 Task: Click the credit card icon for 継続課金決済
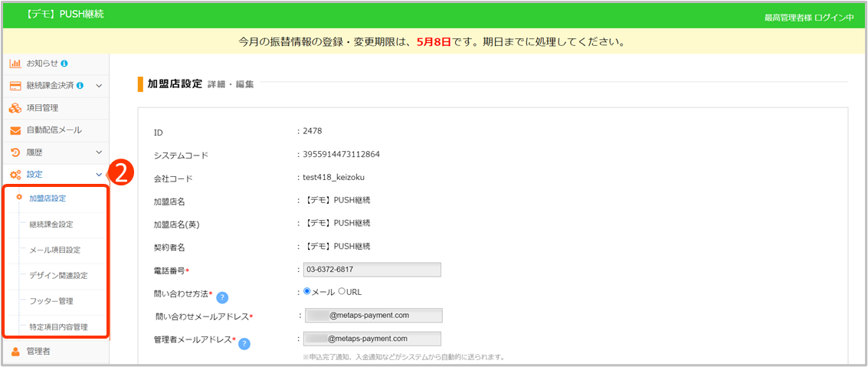[15, 85]
